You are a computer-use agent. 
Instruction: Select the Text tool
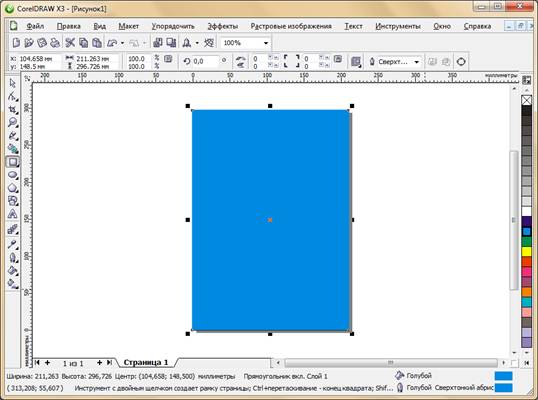point(13,214)
